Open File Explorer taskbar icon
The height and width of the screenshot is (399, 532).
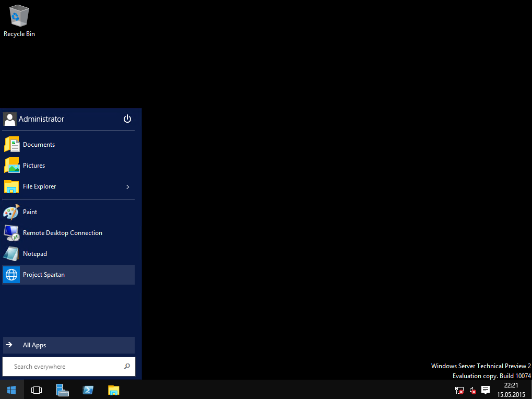(114, 390)
